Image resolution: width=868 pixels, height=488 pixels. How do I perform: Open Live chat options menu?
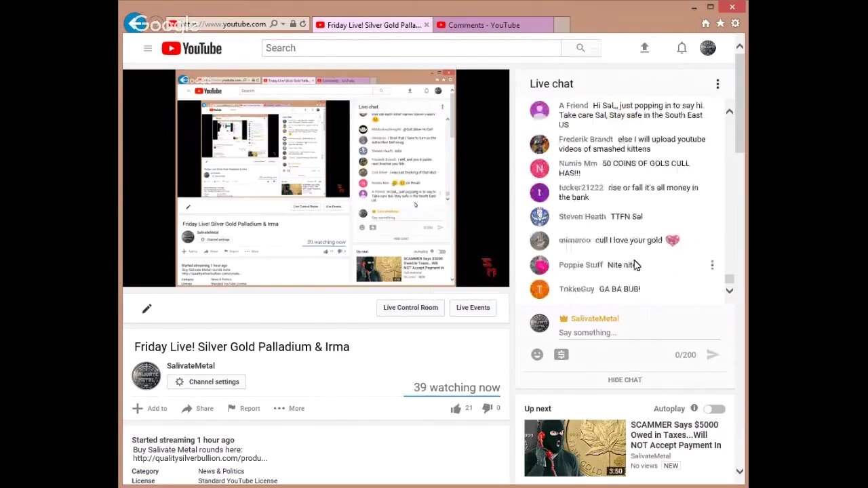click(717, 84)
